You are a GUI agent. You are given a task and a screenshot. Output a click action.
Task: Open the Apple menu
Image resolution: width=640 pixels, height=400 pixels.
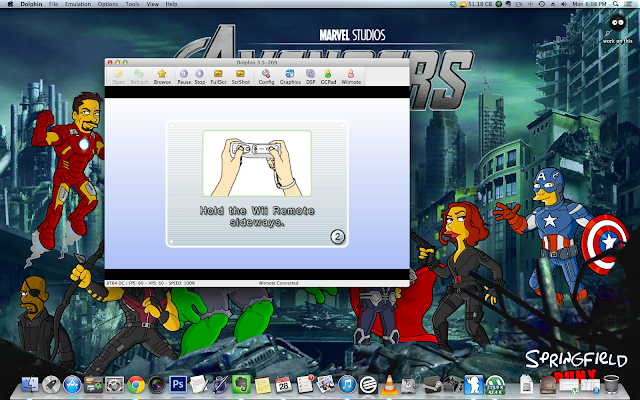pyautogui.click(x=11, y=4)
